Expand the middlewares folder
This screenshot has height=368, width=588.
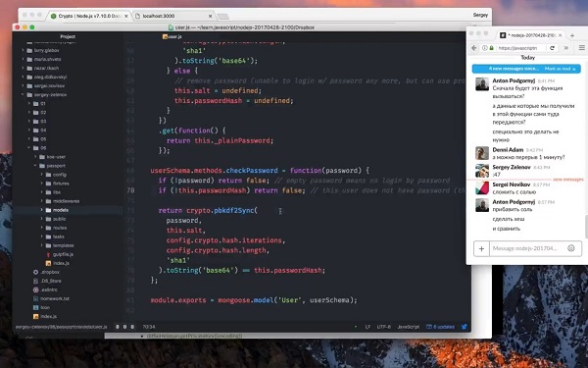coord(41,201)
